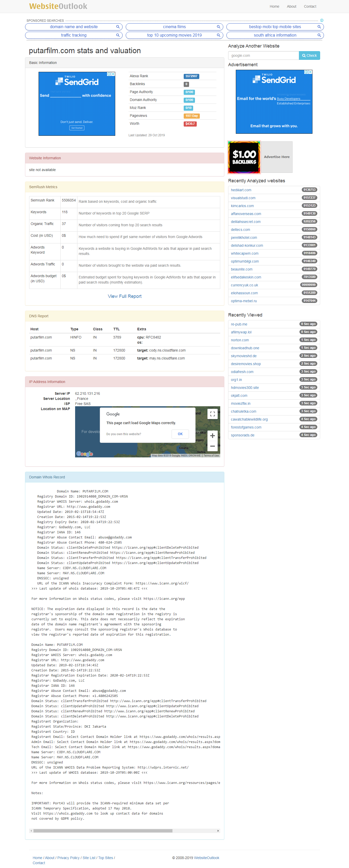Open norton.com recently viewed link

coord(239,340)
